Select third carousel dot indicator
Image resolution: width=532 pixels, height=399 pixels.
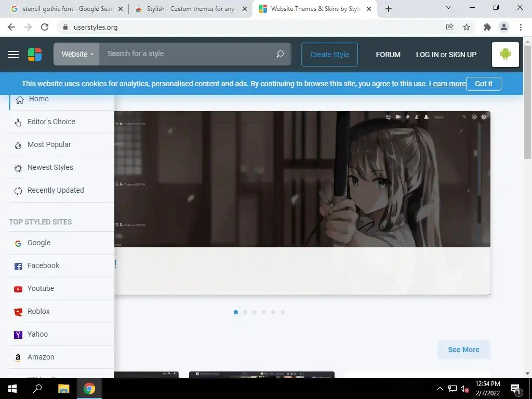pyautogui.click(x=255, y=312)
